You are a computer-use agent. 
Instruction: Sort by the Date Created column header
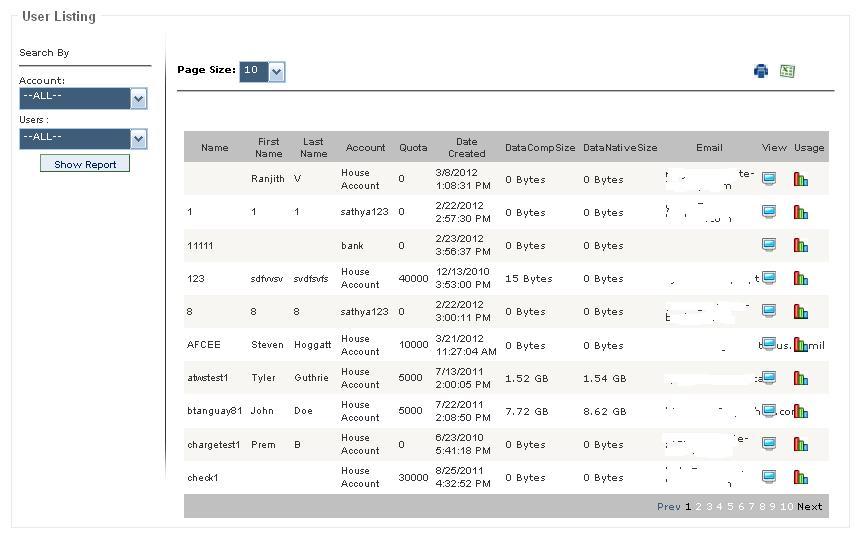466,147
